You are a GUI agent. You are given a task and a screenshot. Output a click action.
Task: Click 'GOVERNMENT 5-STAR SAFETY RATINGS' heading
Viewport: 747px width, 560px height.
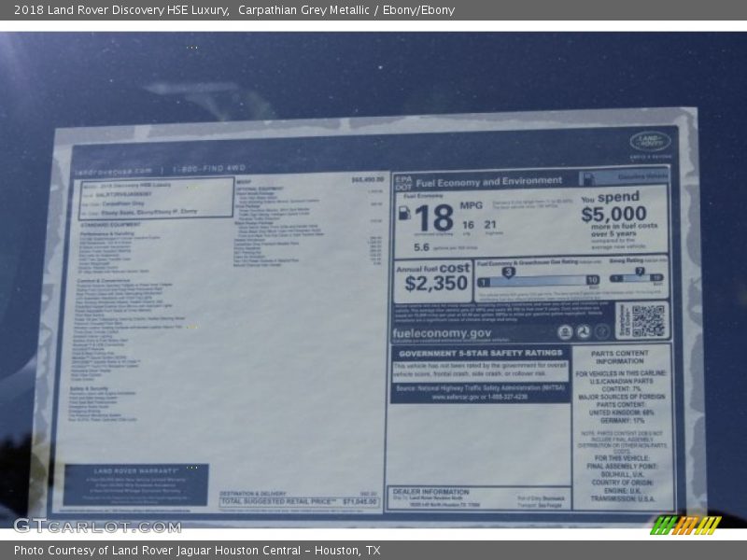click(x=481, y=354)
